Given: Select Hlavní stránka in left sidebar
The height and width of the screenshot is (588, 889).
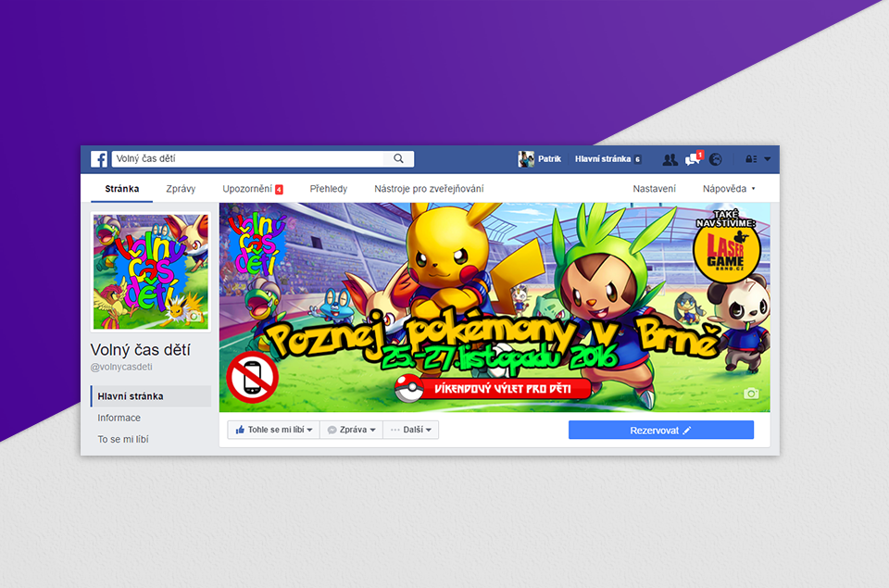Looking at the screenshot, I should (x=151, y=395).
